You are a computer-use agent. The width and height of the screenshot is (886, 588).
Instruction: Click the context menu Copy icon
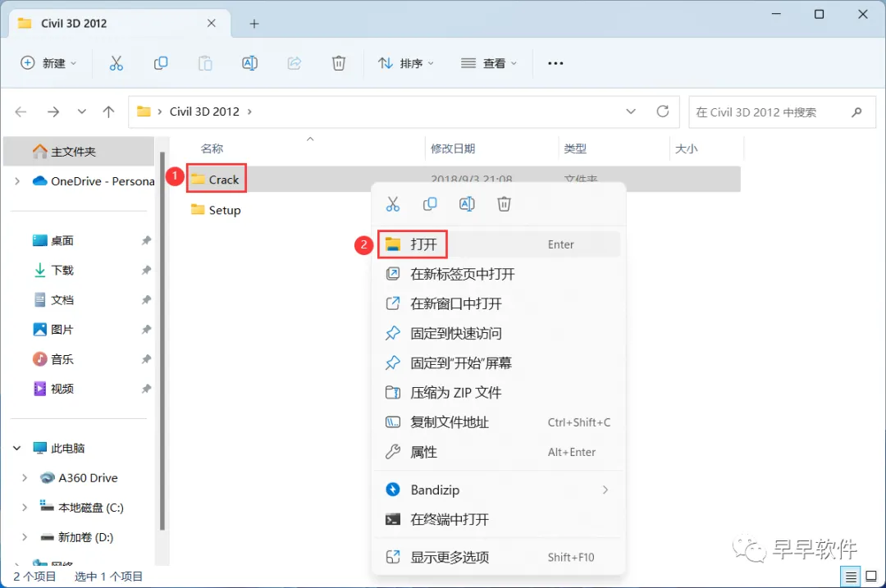tap(430, 204)
